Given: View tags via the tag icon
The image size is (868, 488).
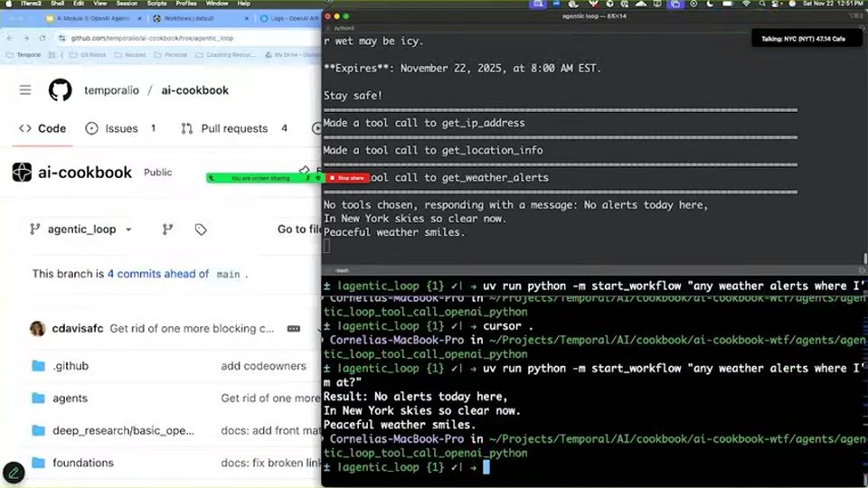Looking at the screenshot, I should (x=201, y=229).
